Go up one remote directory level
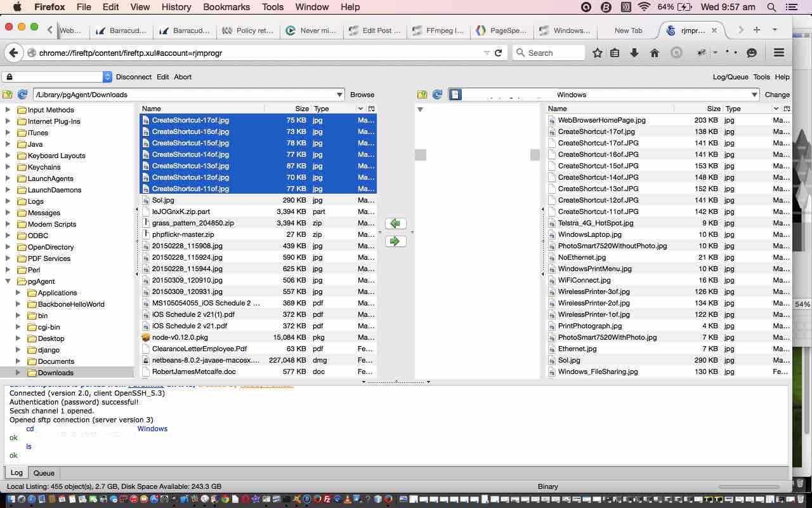The height and width of the screenshot is (508, 812). tap(422, 95)
